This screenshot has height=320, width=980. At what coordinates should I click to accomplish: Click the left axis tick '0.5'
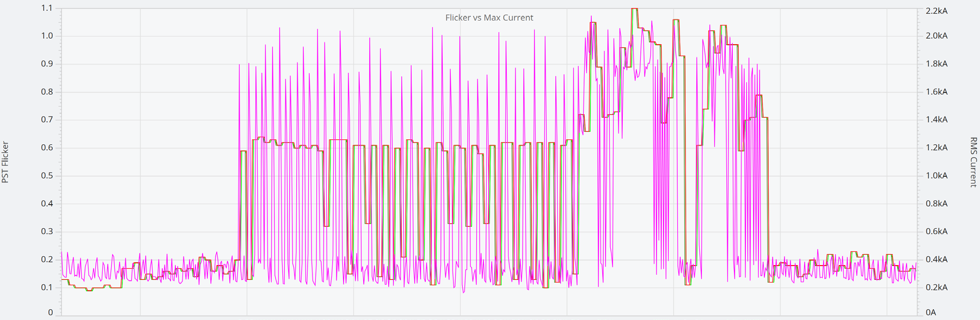tap(47, 176)
